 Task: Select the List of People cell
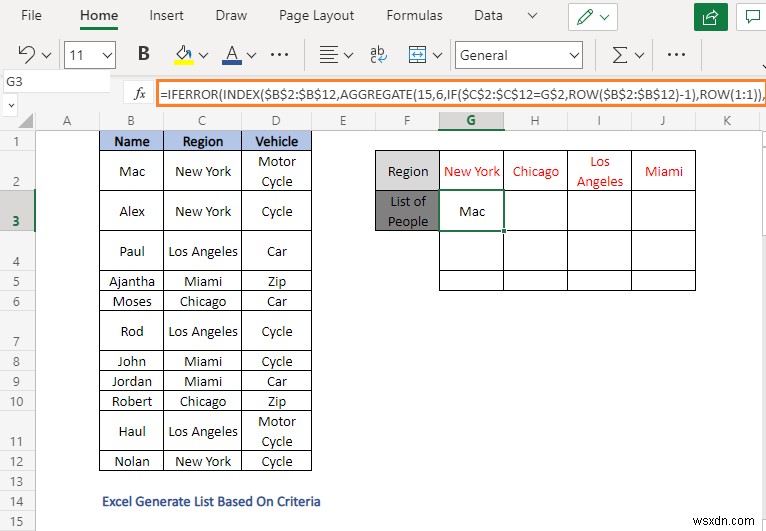coord(407,211)
